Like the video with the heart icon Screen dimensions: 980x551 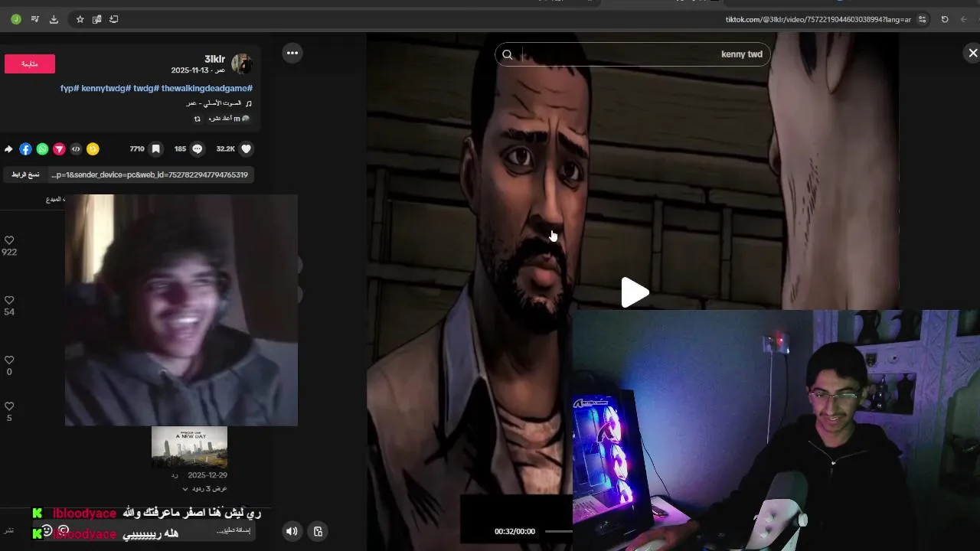pyautogui.click(x=246, y=149)
